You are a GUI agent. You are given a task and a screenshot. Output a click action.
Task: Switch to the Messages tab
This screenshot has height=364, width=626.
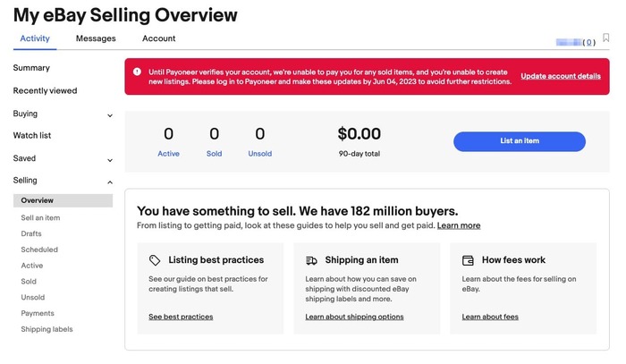(96, 38)
